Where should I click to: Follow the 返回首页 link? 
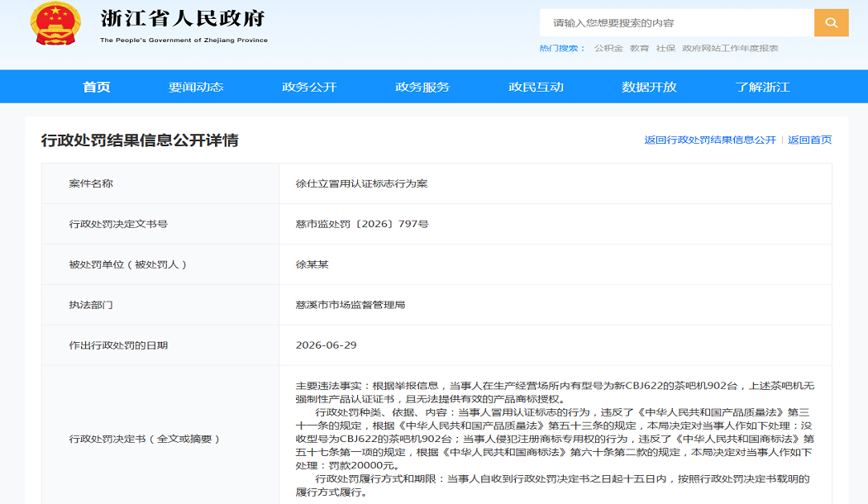[x=810, y=140]
